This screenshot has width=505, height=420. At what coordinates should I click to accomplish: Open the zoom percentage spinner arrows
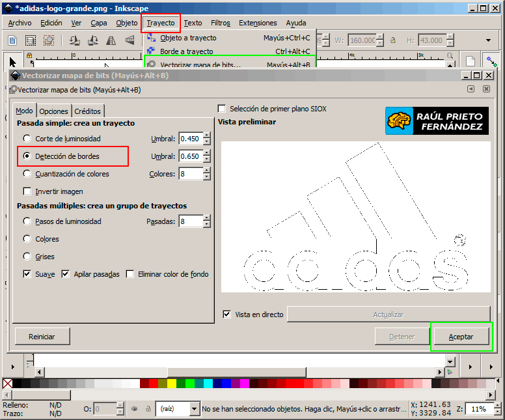tap(497, 409)
